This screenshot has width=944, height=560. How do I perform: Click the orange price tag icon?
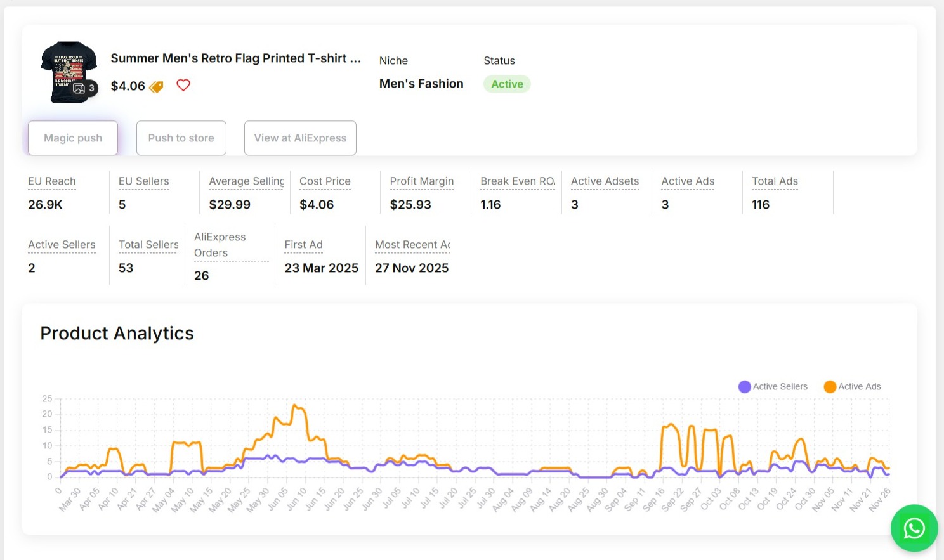(156, 86)
